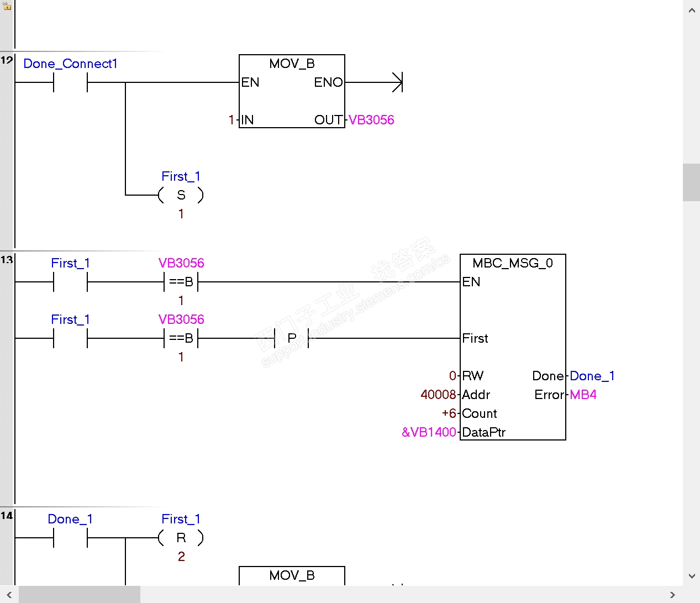Viewport: 700px width, 603px height.
Task: Click the DataPtr value &VB1400
Action: pyautogui.click(x=429, y=432)
